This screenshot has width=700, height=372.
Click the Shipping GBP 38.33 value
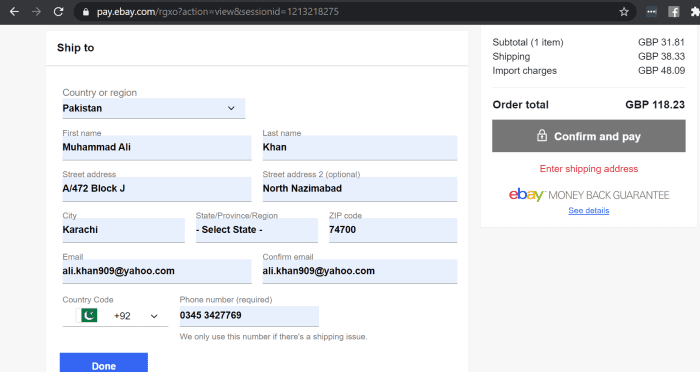pos(661,56)
